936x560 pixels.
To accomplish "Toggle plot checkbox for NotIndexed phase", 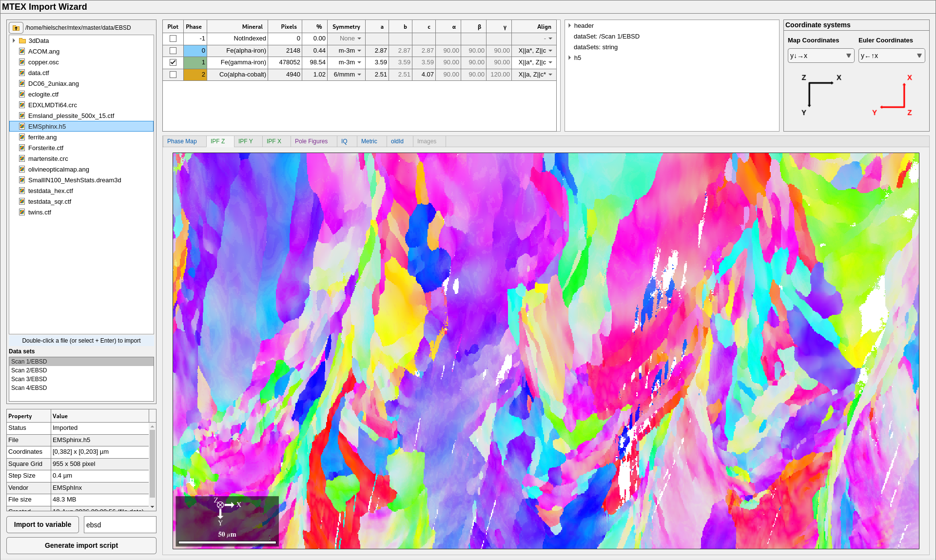I will tap(173, 39).
